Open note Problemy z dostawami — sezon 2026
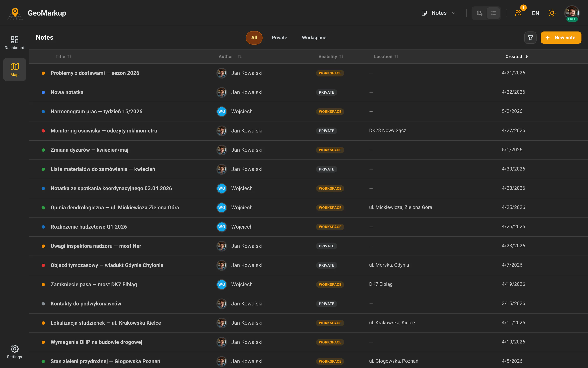The width and height of the screenshot is (588, 368). 95,73
